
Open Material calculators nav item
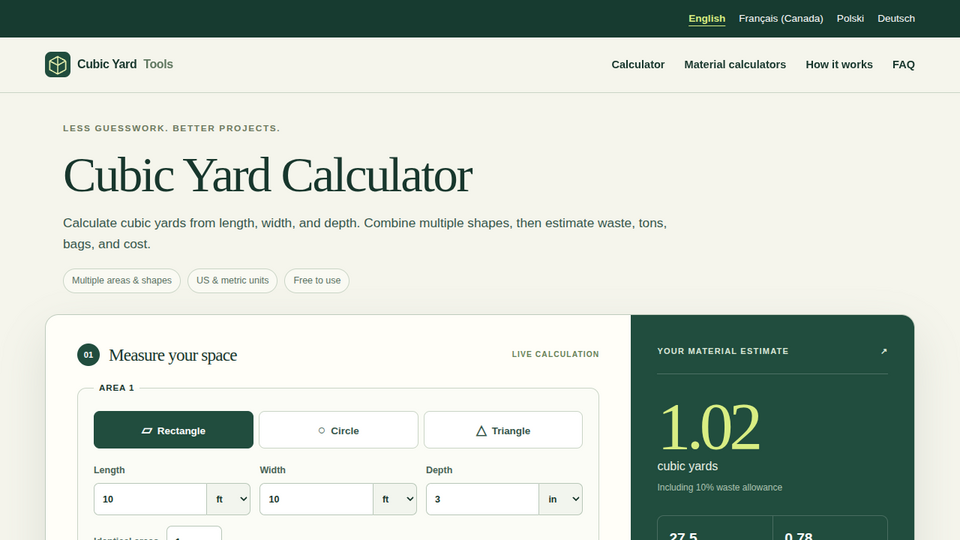pos(735,64)
